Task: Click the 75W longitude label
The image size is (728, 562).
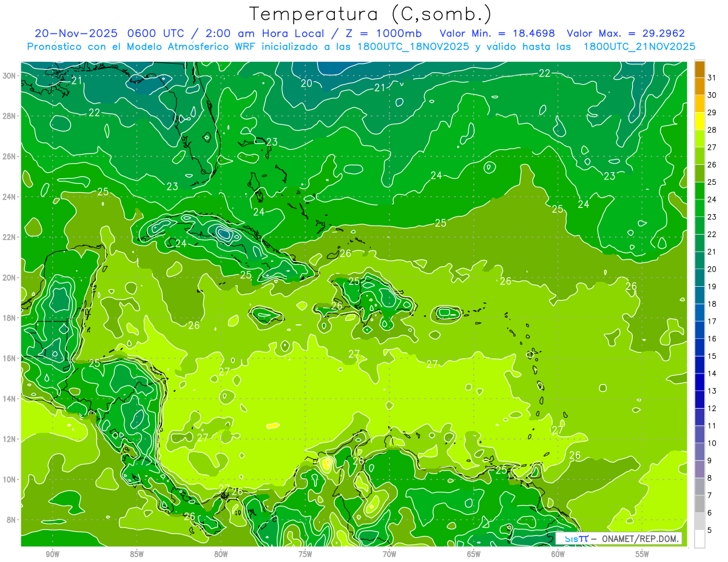Action: click(305, 554)
